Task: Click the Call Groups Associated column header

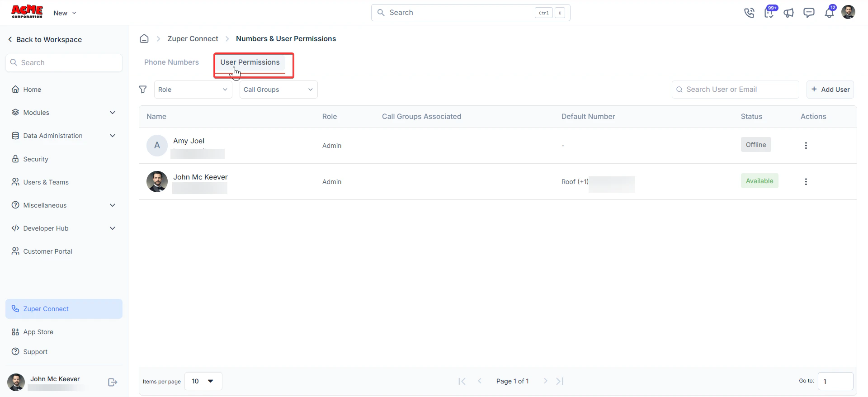Action: [x=421, y=117]
